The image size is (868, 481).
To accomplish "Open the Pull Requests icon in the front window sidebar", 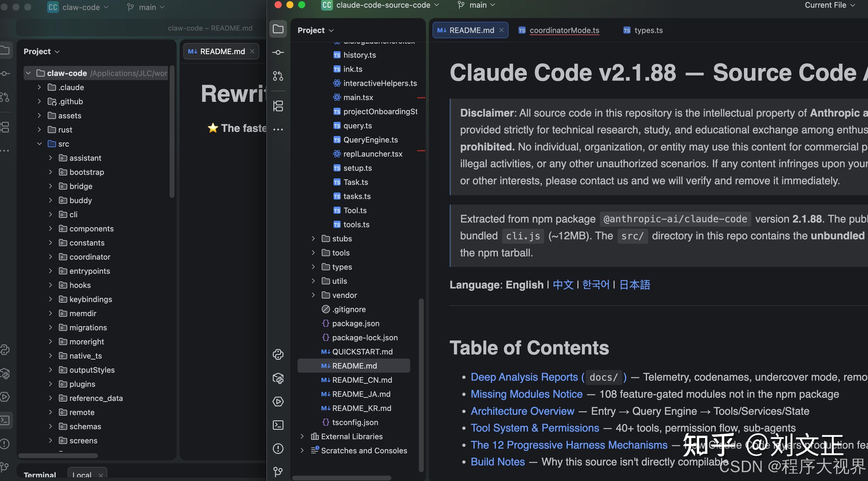I will (x=278, y=76).
